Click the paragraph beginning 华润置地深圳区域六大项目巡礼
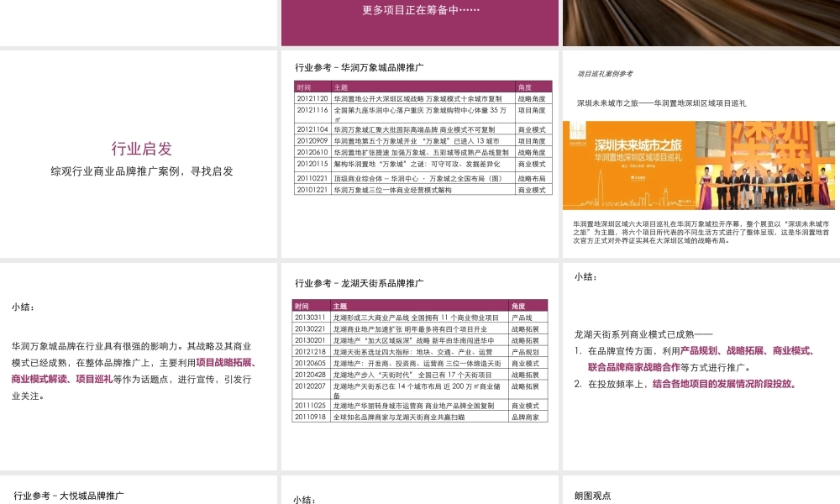Viewport: 840px width, 504px height. click(x=701, y=232)
